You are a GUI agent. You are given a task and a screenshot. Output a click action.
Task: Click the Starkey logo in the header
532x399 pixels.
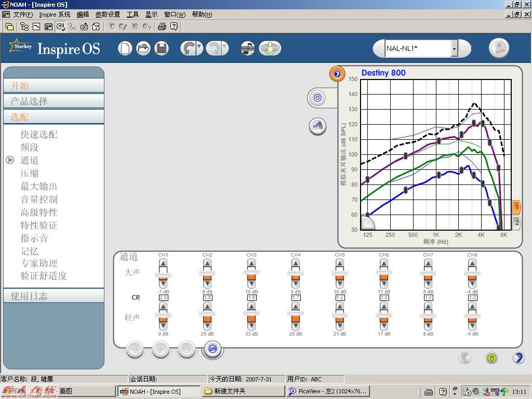[20, 46]
